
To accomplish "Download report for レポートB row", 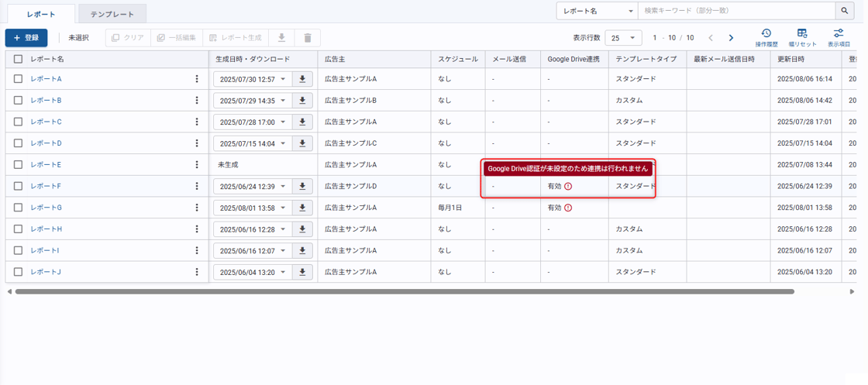I will pyautogui.click(x=302, y=101).
